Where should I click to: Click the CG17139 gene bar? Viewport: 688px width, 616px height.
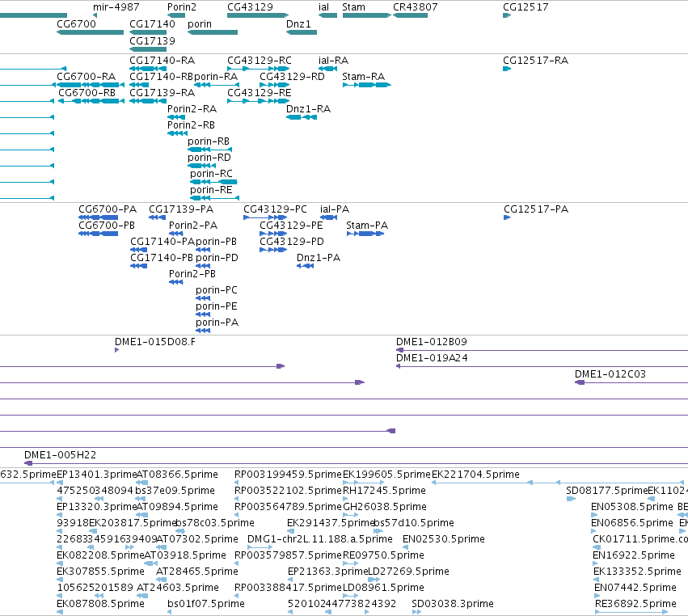coord(148,49)
